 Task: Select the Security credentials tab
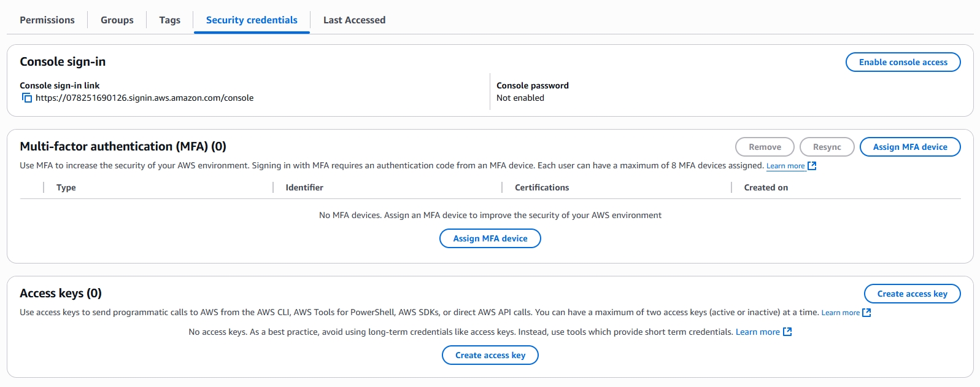[x=252, y=20]
